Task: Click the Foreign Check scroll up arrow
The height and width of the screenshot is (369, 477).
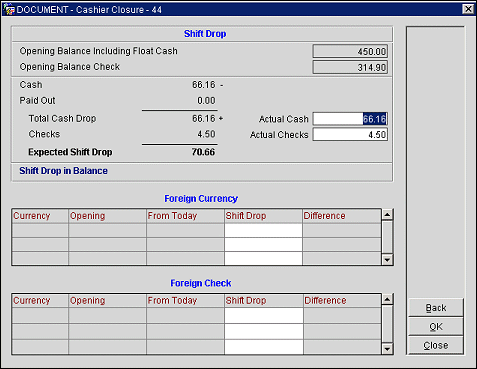Action: [387, 299]
